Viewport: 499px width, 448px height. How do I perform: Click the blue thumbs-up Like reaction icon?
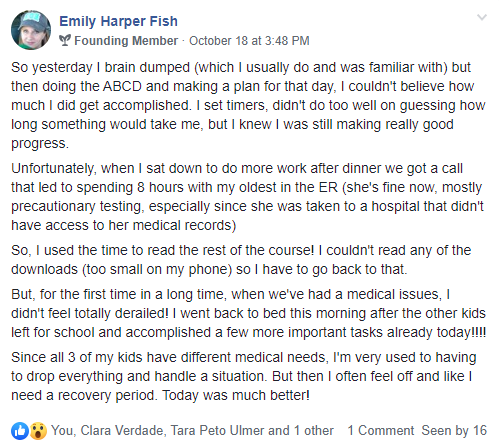point(20,431)
